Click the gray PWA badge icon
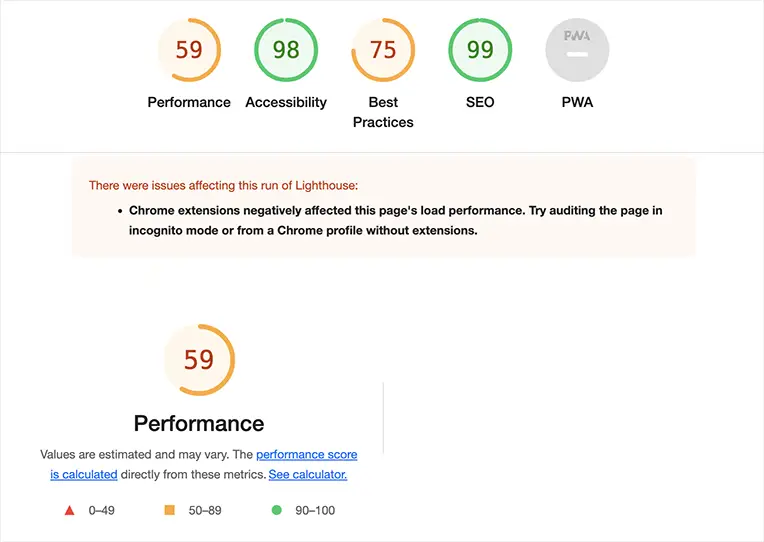Screen dimensions: 764x542 (x=577, y=49)
